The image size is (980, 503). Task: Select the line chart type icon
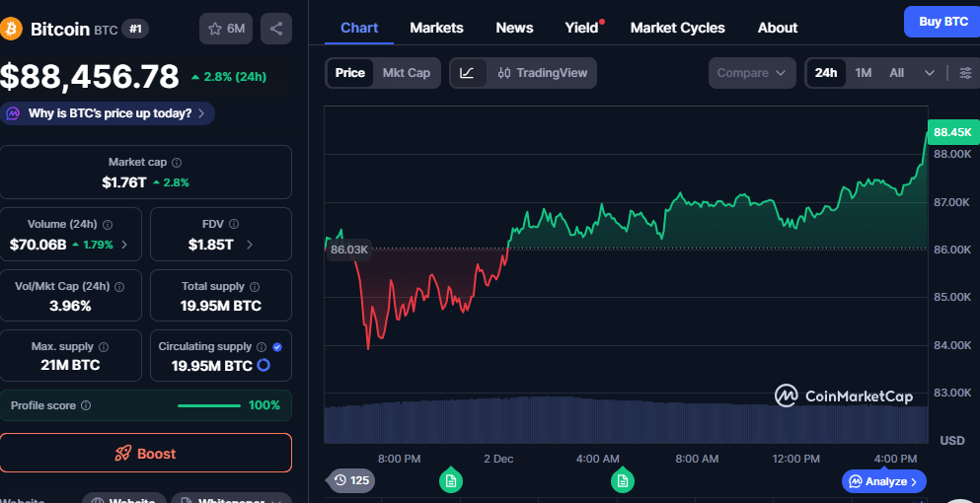tap(468, 73)
